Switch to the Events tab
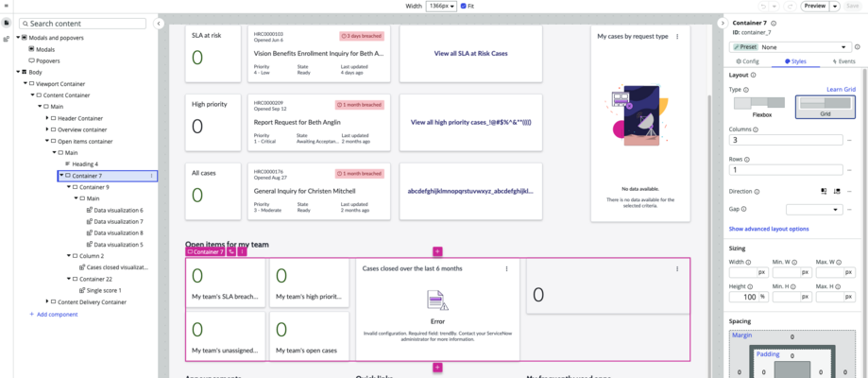 (x=843, y=61)
